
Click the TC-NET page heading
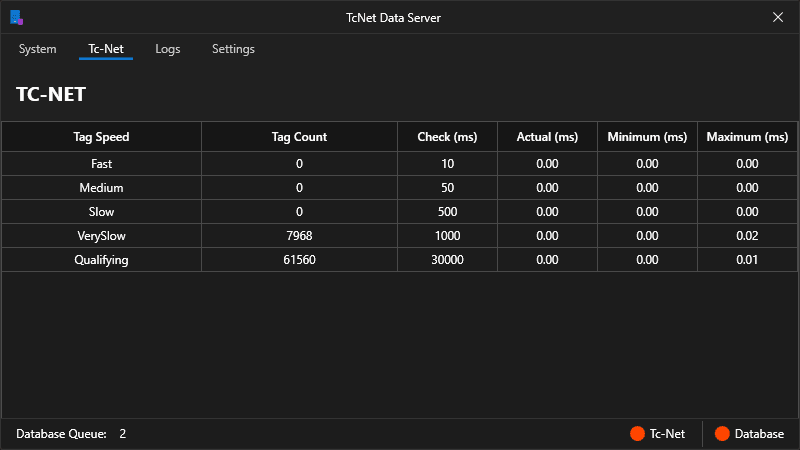click(x=51, y=94)
